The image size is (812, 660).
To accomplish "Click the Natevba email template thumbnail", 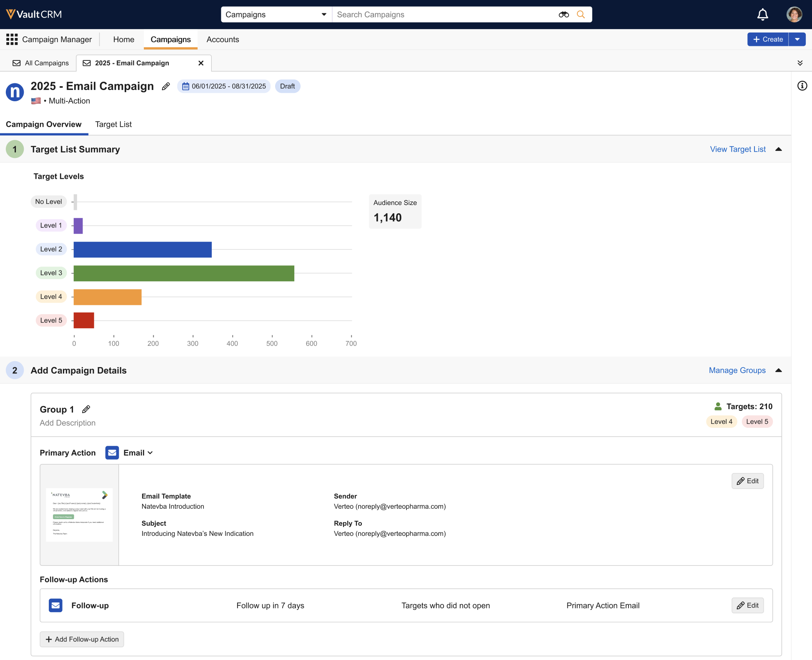I will coord(79,515).
